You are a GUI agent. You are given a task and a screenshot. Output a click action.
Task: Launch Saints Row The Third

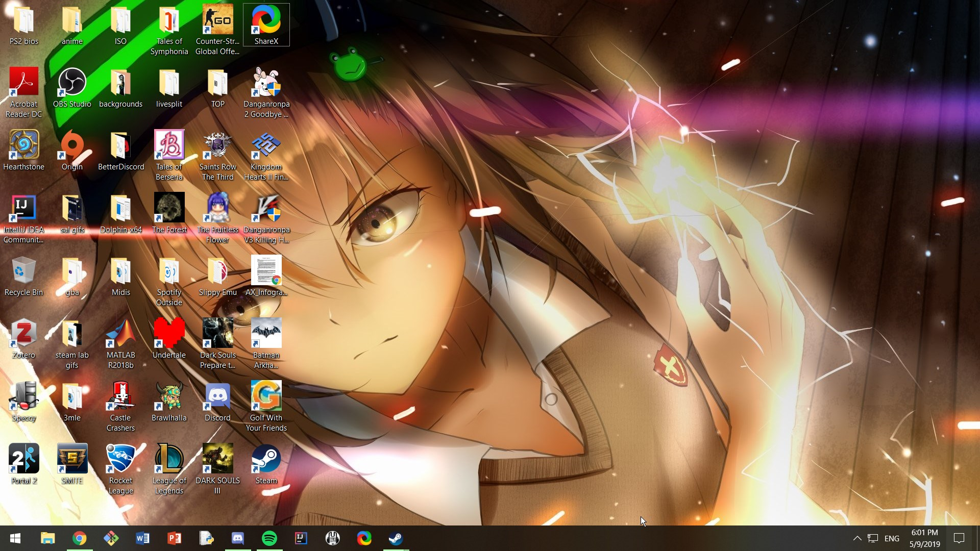217,156
